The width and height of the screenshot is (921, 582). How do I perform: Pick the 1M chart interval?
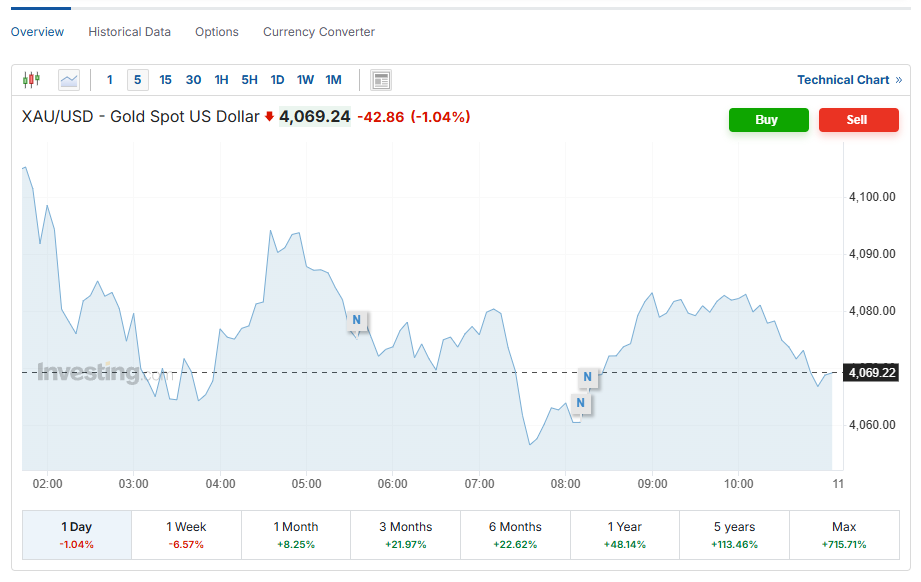(x=333, y=80)
